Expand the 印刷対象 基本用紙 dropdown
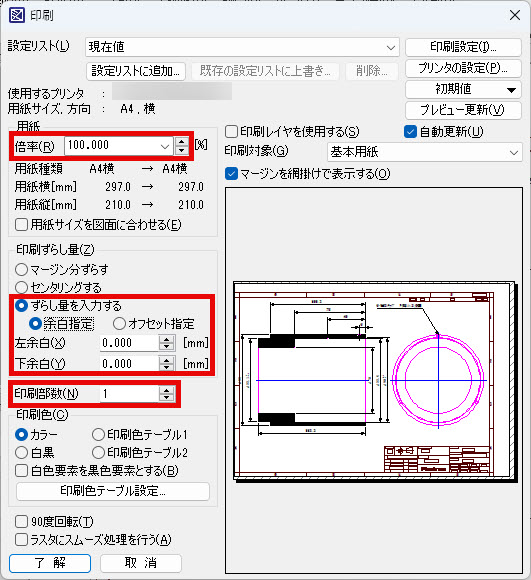 513,152
